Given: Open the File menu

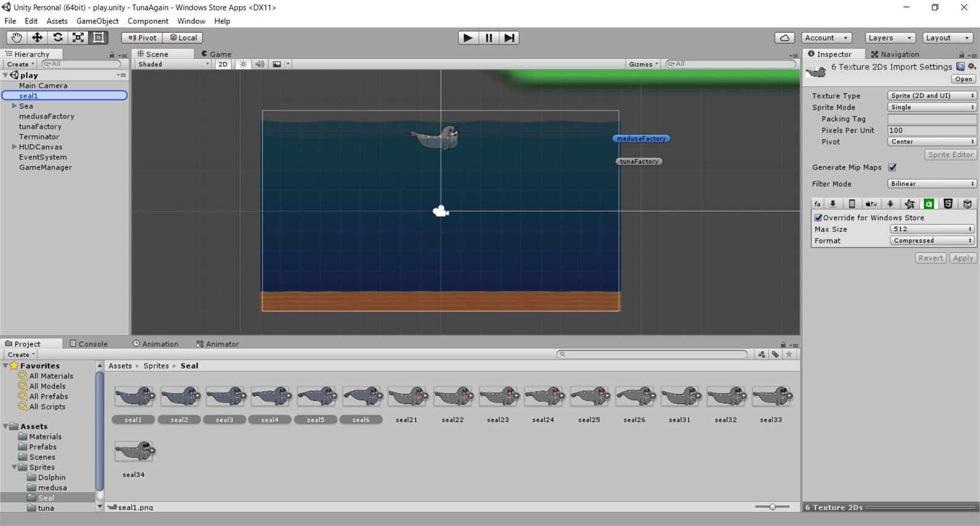Looking at the screenshot, I should tap(10, 21).
